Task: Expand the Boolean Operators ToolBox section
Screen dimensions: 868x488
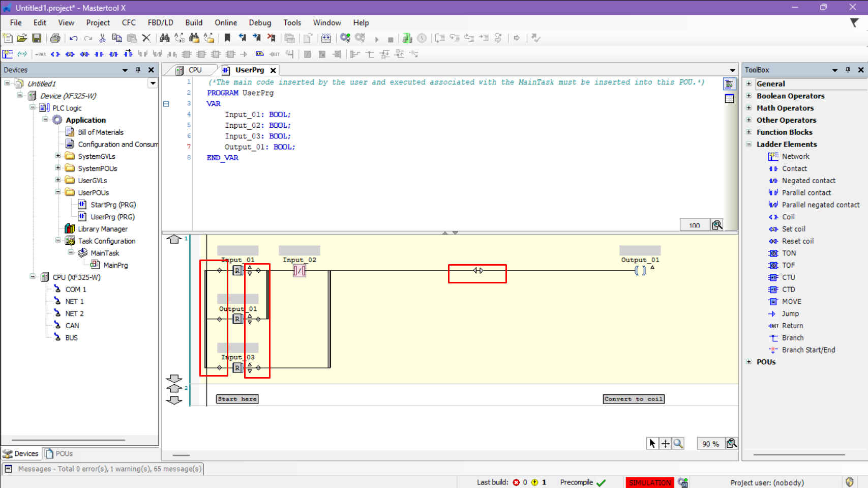Action: [749, 96]
